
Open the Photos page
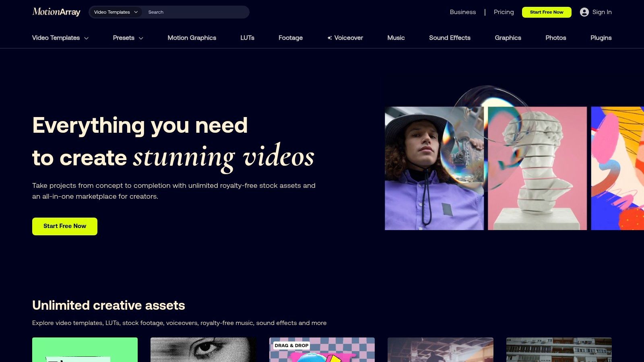pos(556,38)
